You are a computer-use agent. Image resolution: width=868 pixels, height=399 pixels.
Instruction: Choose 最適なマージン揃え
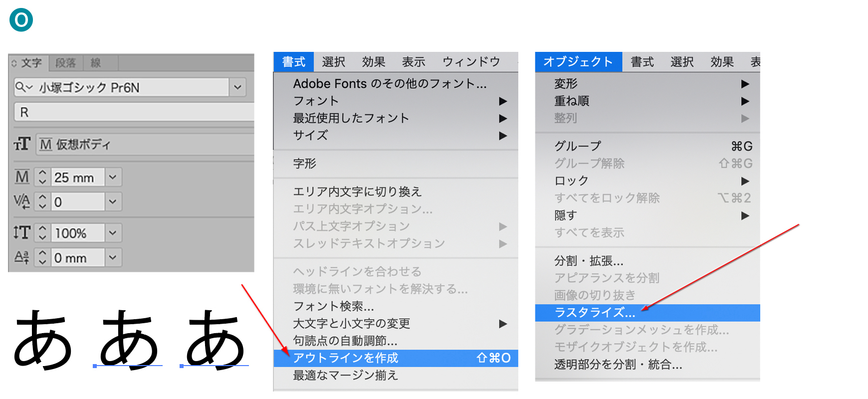click(x=396, y=375)
